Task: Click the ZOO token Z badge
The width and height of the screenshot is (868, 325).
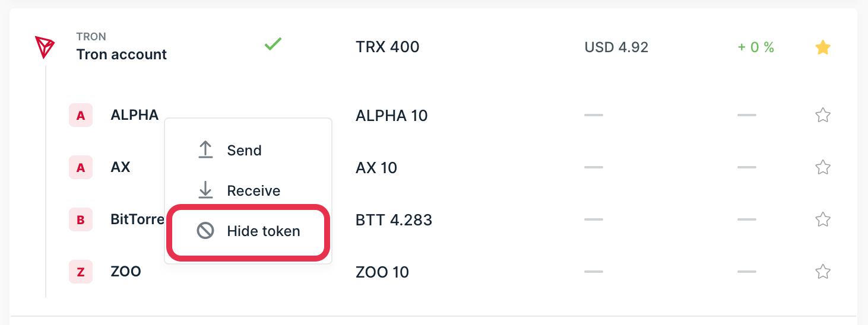Action: tap(81, 272)
